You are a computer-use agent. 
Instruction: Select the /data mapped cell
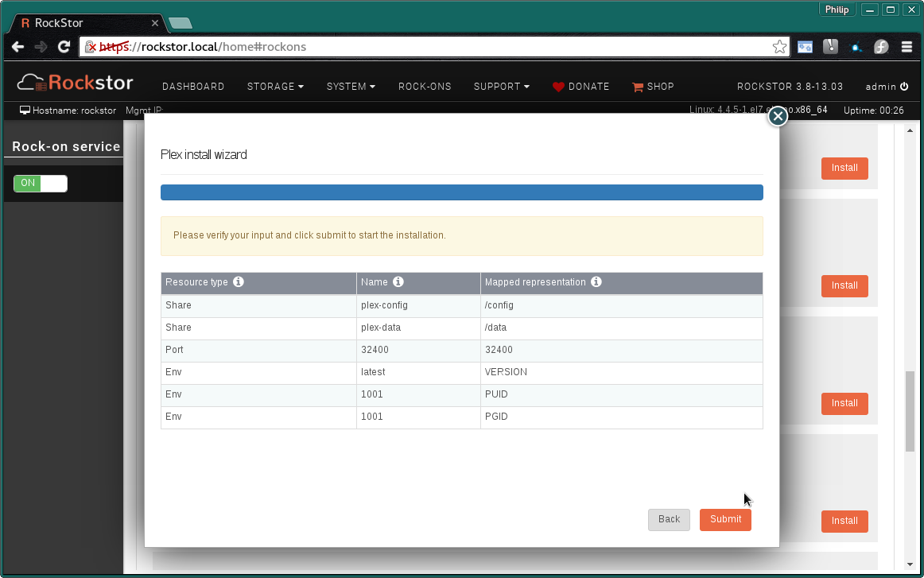pos(622,328)
